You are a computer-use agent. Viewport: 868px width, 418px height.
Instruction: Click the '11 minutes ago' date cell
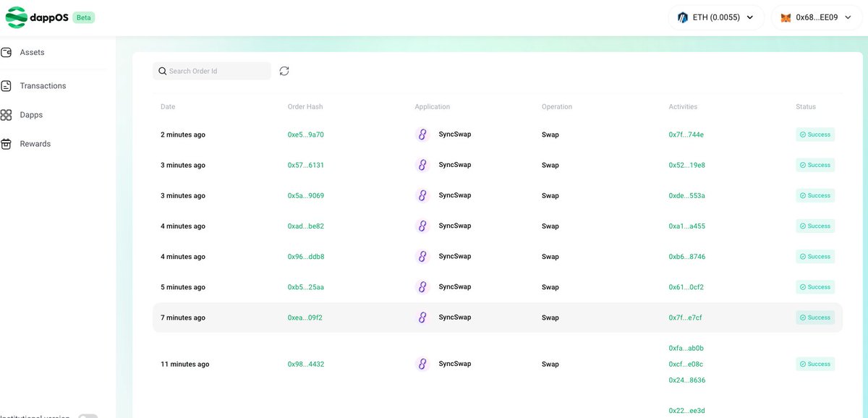[185, 364]
